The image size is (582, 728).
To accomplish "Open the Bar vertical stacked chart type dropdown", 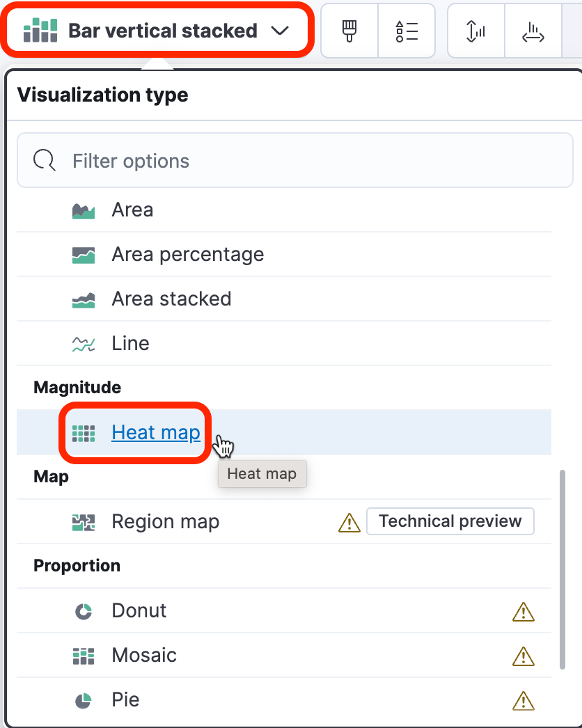I will coord(157,31).
